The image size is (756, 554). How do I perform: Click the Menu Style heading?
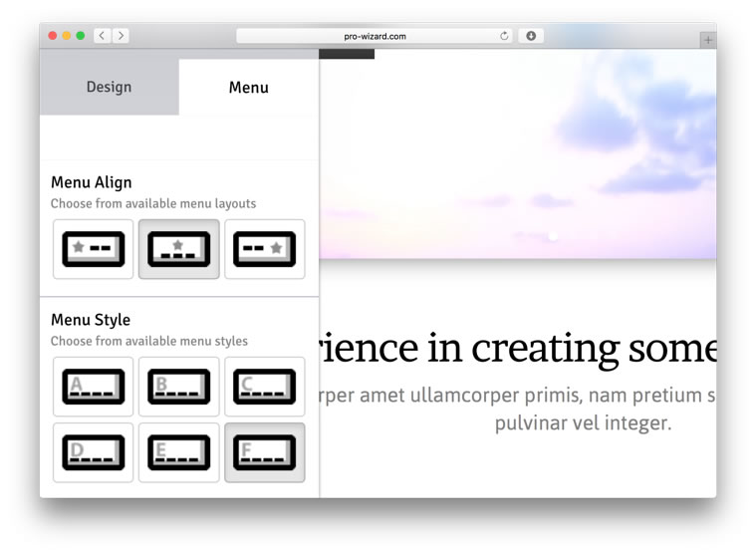point(91,320)
